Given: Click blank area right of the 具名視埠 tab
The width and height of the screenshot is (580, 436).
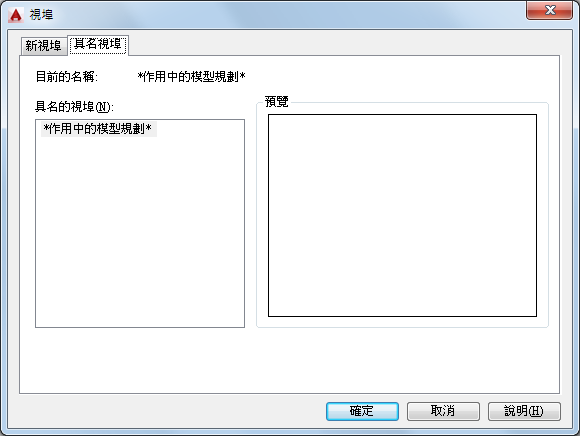Looking at the screenshot, I should coord(344,44).
